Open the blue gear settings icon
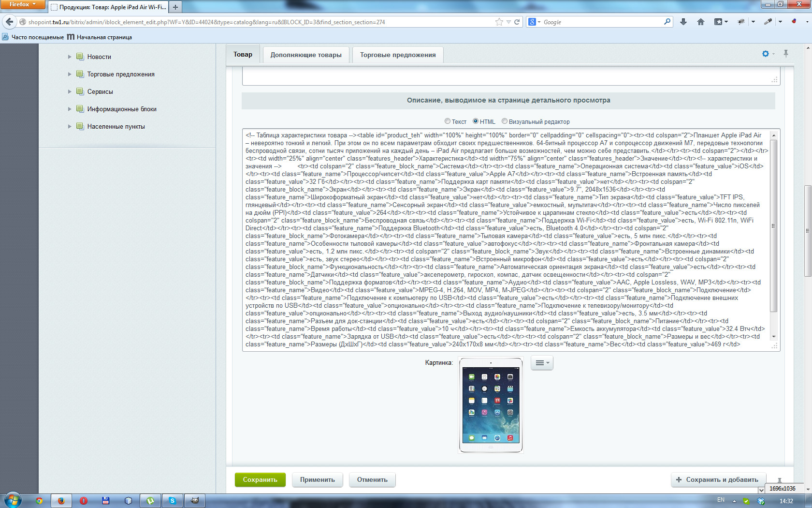The height and width of the screenshot is (508, 812). [x=766, y=54]
